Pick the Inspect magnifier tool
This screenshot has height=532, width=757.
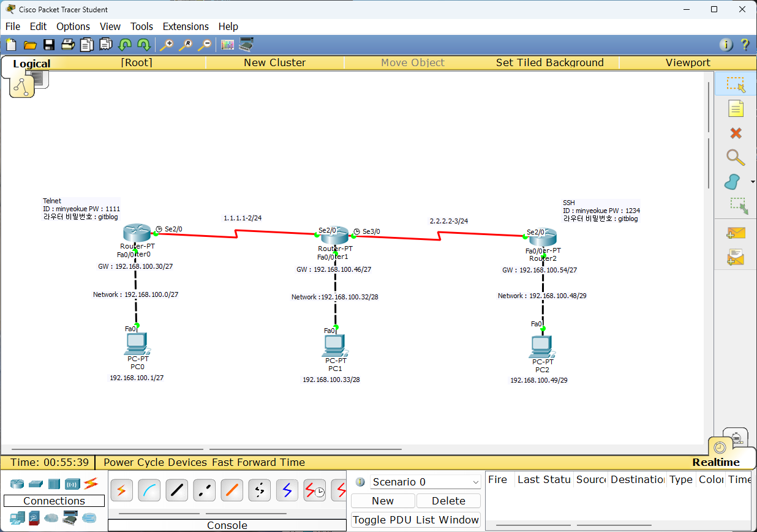click(x=736, y=157)
